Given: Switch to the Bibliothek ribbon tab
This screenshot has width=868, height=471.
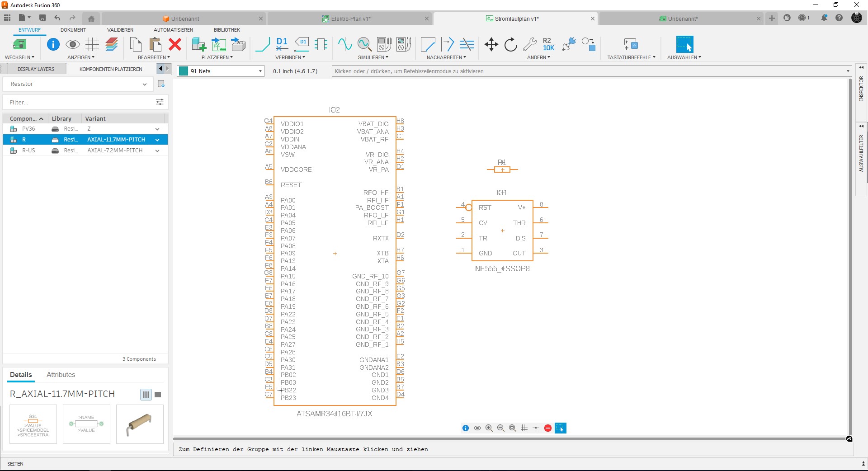Looking at the screenshot, I should coord(227,30).
